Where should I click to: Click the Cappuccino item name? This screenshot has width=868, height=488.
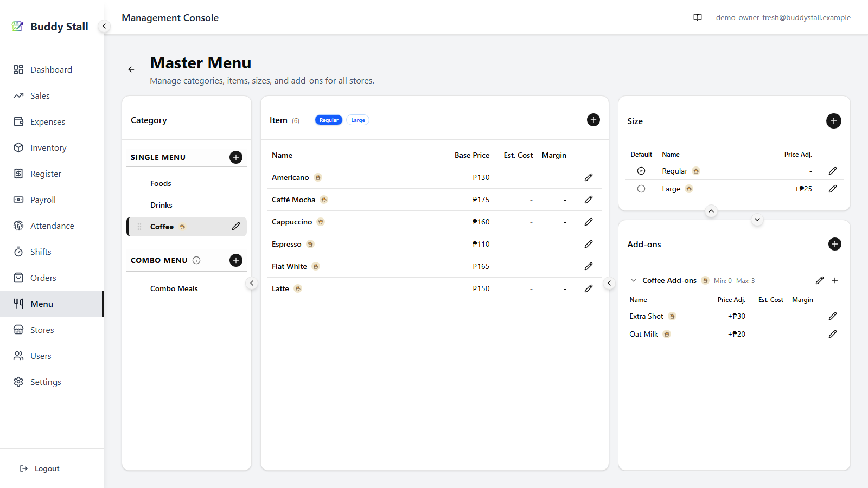(x=292, y=222)
